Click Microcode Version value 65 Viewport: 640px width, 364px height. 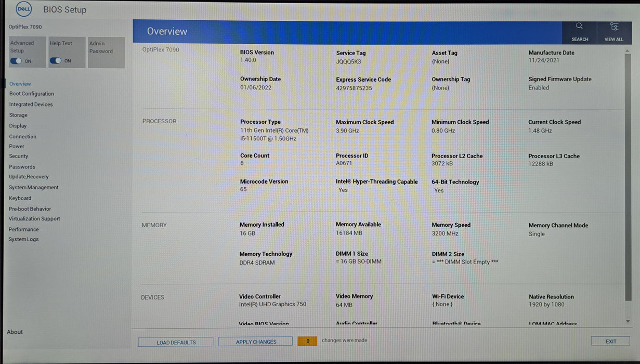(243, 189)
